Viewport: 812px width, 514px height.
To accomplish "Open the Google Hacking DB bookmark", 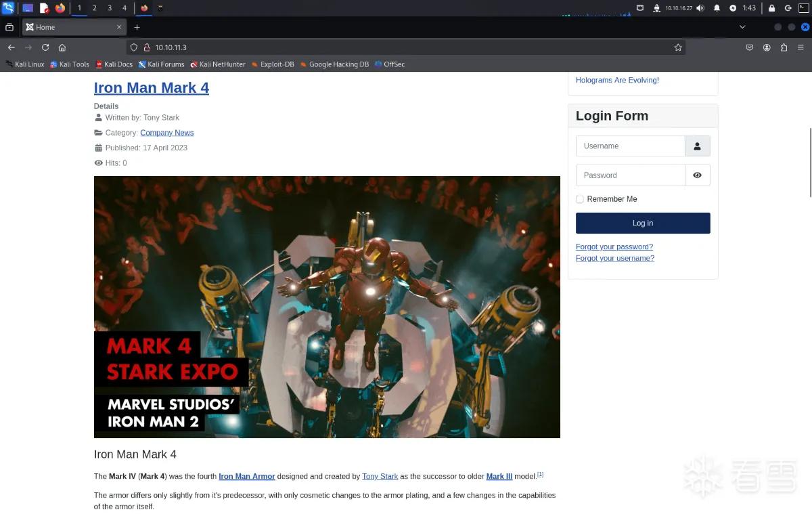I will tap(334, 64).
